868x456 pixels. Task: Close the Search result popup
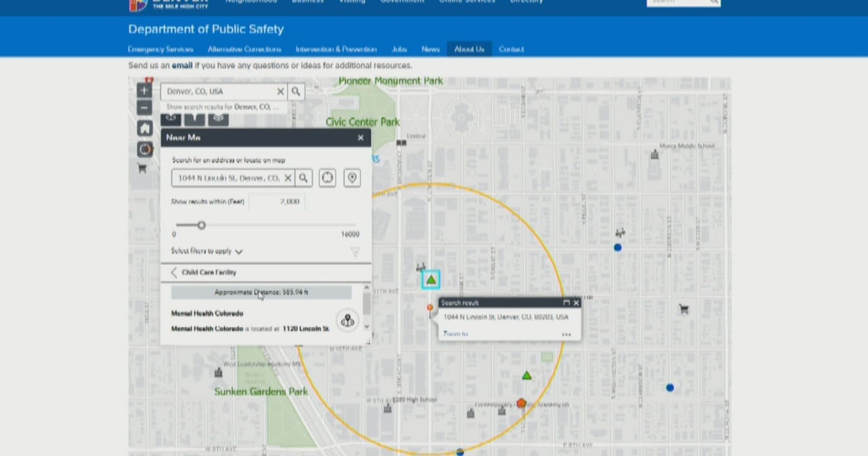pyautogui.click(x=576, y=303)
